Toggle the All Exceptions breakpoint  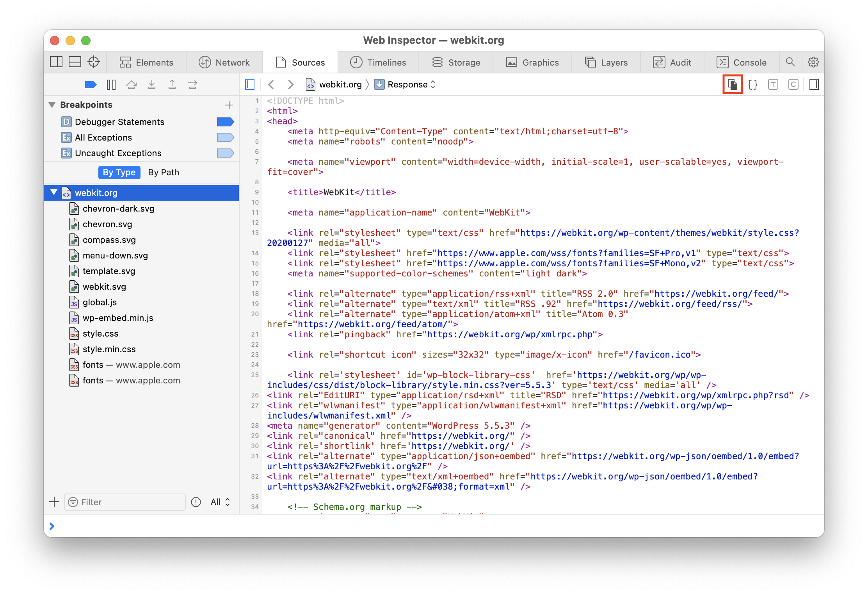click(x=226, y=137)
